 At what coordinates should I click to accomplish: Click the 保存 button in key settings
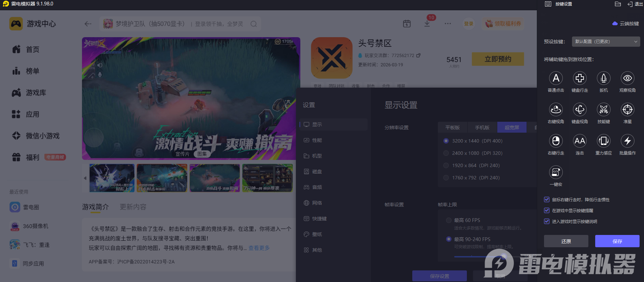[617, 241]
